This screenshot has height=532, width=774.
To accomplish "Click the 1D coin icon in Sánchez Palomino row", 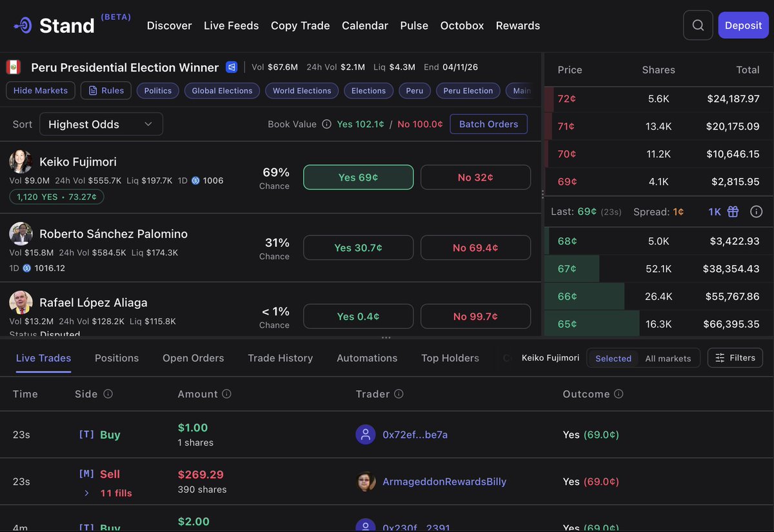I will coord(26,268).
